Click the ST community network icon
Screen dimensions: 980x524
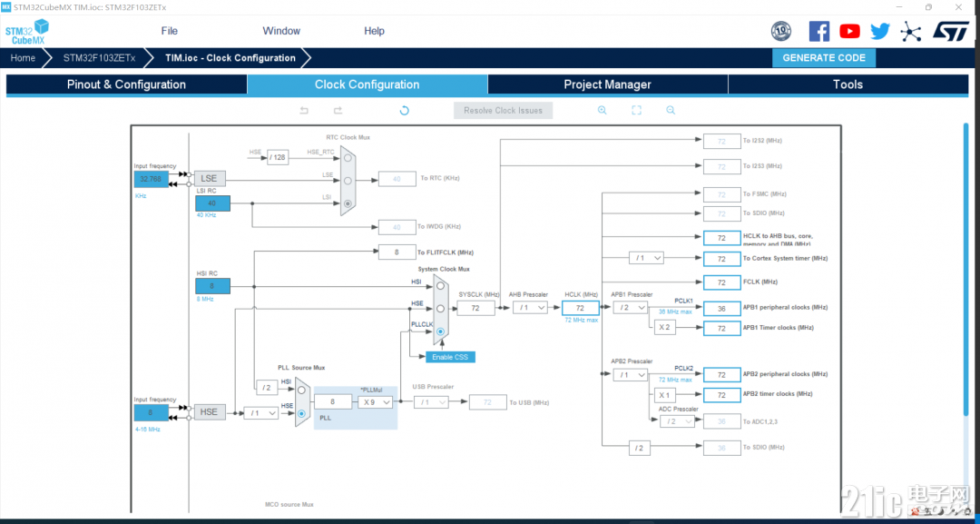(x=911, y=31)
